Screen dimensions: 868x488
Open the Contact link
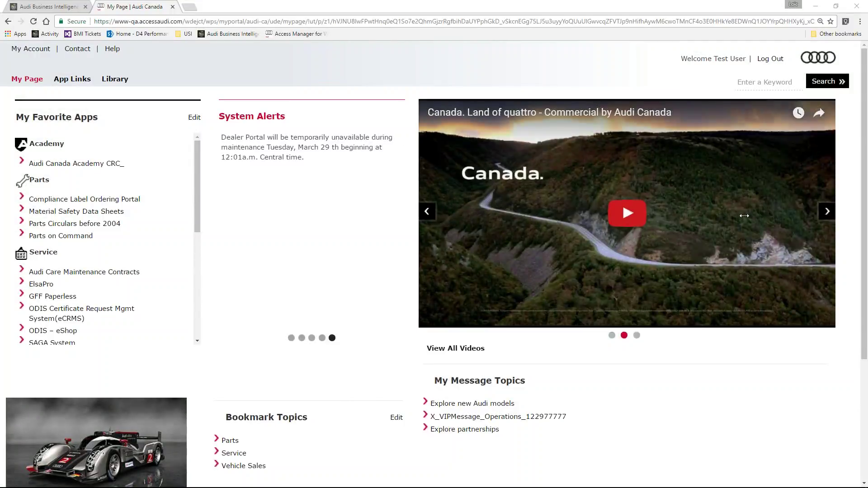tap(77, 49)
